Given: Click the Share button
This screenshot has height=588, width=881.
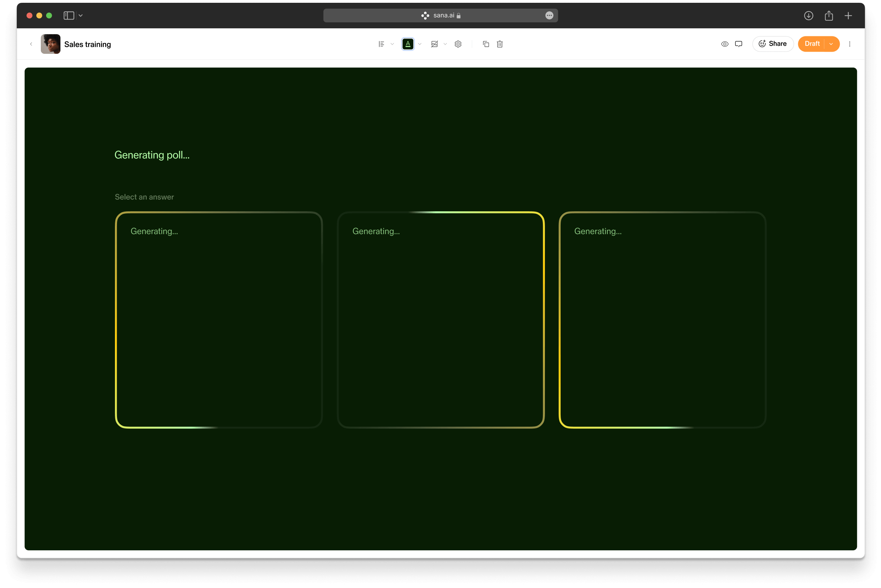Looking at the screenshot, I should pyautogui.click(x=773, y=44).
